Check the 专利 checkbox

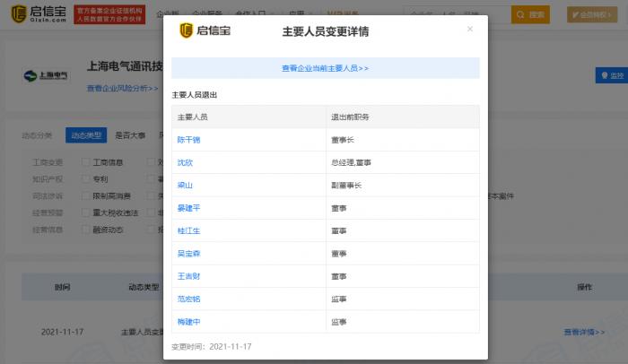[x=86, y=178]
